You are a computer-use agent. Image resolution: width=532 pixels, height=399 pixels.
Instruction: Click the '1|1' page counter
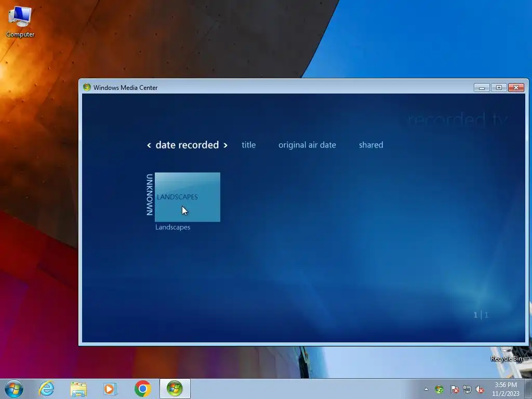(x=481, y=315)
